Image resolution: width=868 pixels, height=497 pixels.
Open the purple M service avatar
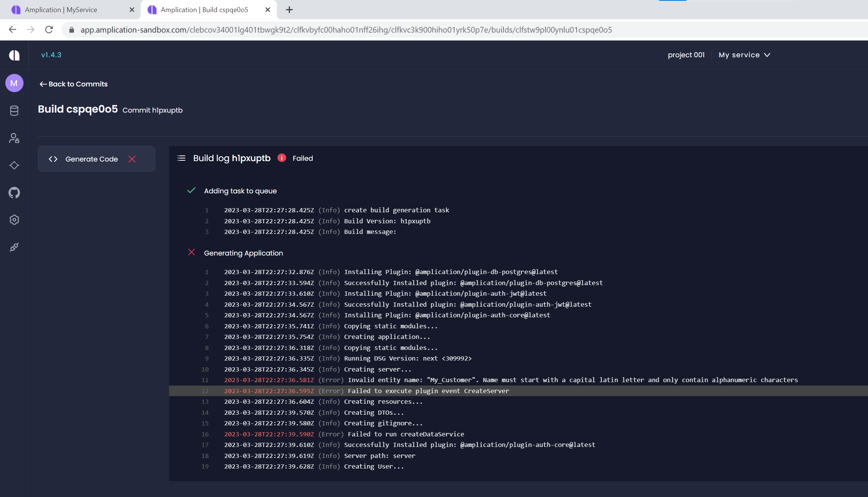14,83
